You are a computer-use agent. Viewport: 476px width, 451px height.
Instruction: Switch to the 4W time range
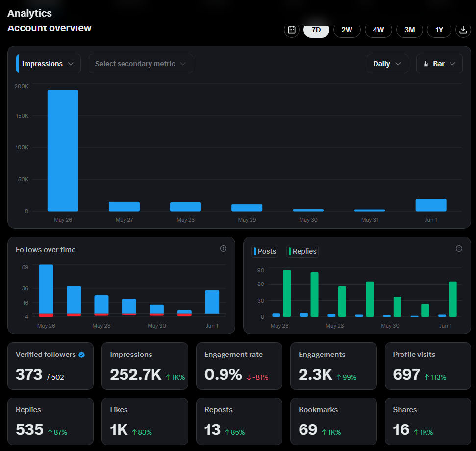pos(378,30)
